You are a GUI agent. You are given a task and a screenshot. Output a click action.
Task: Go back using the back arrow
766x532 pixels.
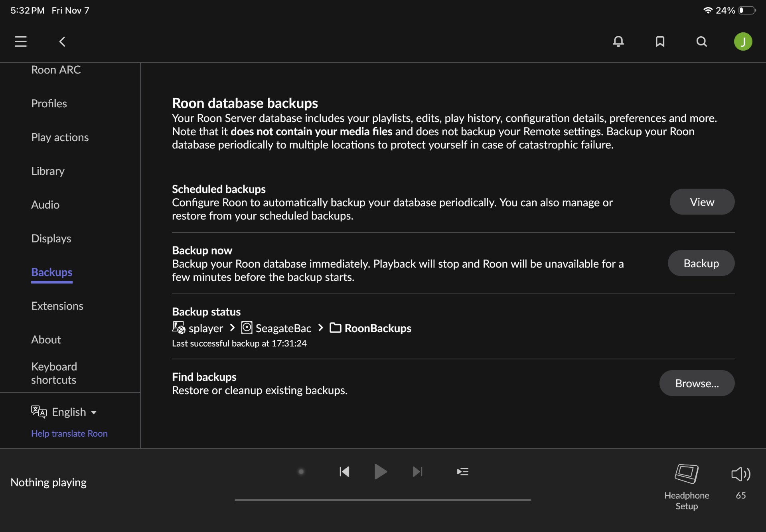62,41
